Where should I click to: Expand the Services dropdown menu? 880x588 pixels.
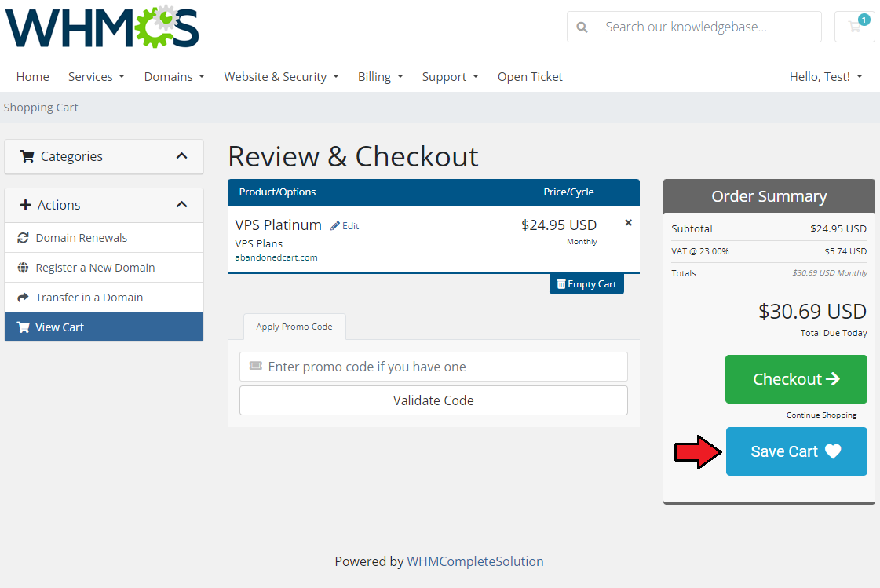click(x=96, y=77)
